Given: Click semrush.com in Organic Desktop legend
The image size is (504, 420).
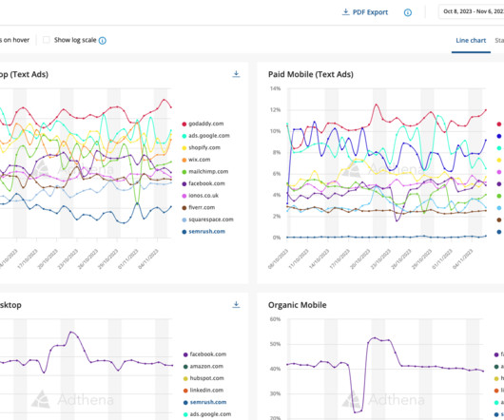Looking at the screenshot, I should [x=204, y=402].
